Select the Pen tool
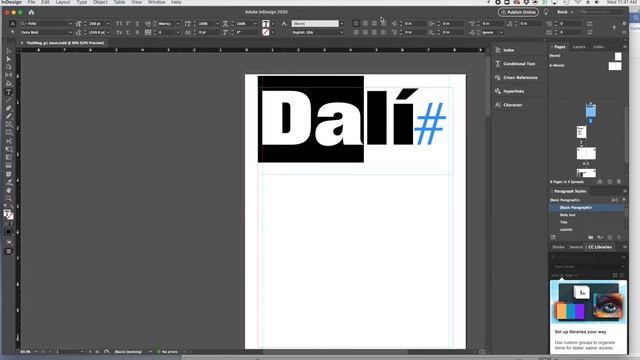640x360 pixels. [x=9, y=108]
